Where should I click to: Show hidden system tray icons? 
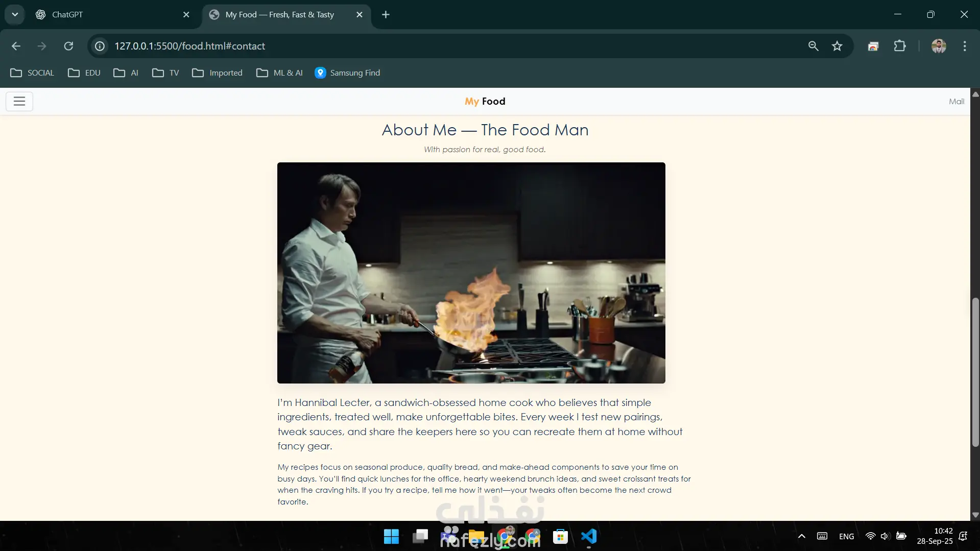click(802, 536)
